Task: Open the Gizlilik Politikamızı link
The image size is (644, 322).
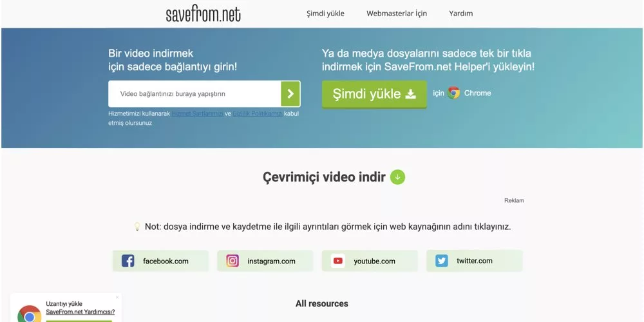Action: [x=258, y=114]
